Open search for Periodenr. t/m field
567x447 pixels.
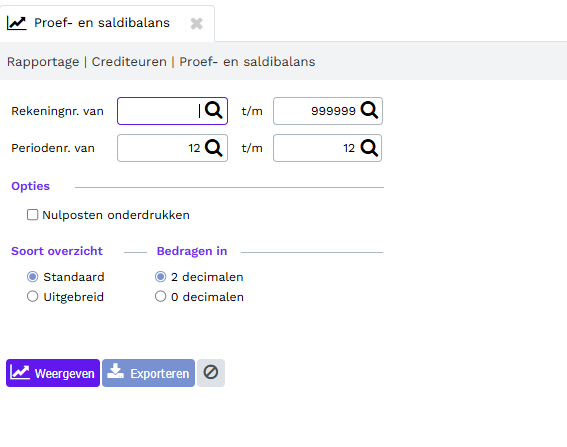coord(369,148)
